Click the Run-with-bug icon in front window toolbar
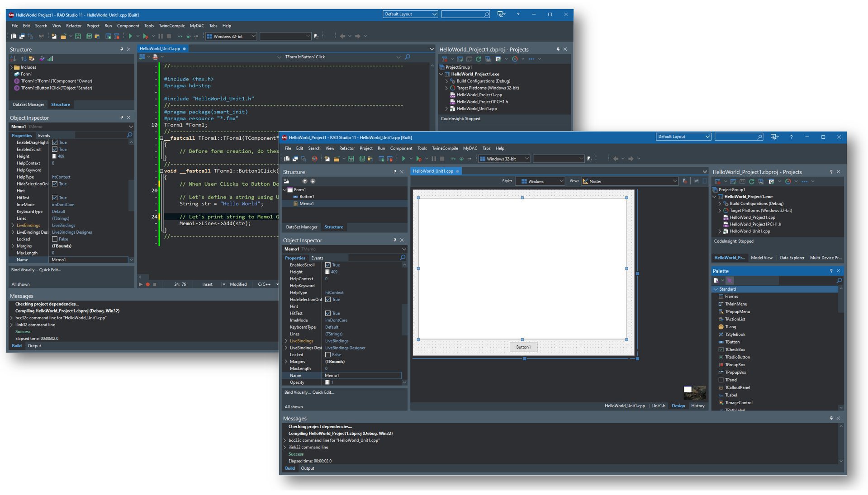Viewport: 868px width, 495px height. [419, 159]
